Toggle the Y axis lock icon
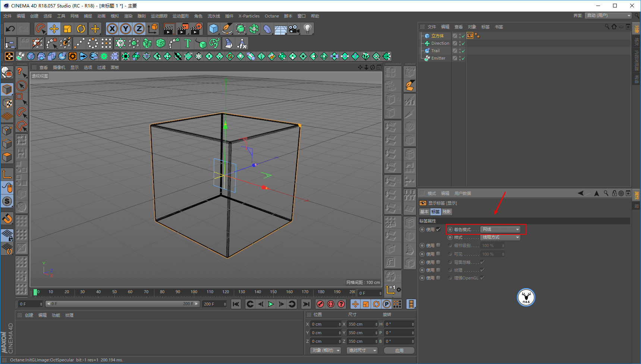 point(126,29)
